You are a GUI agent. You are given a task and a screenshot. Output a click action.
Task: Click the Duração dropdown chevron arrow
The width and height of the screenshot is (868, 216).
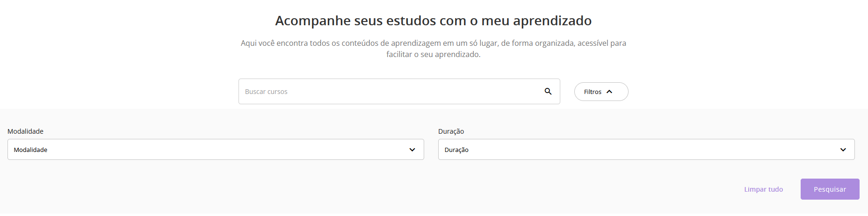(843, 150)
